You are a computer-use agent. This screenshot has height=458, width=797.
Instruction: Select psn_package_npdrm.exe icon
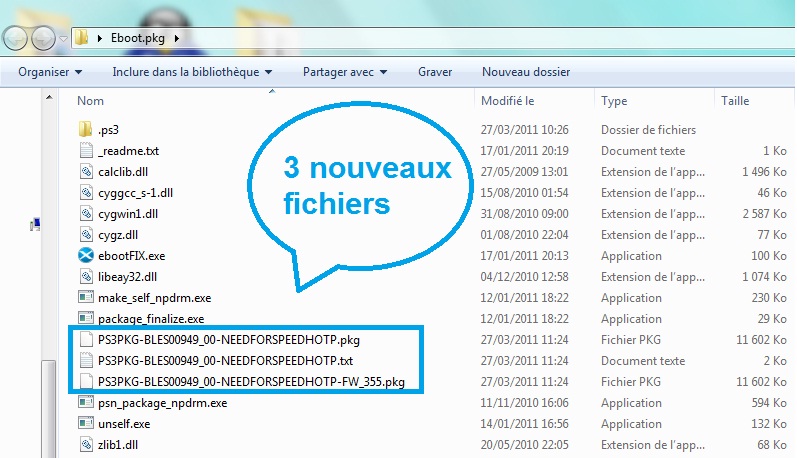click(x=86, y=402)
